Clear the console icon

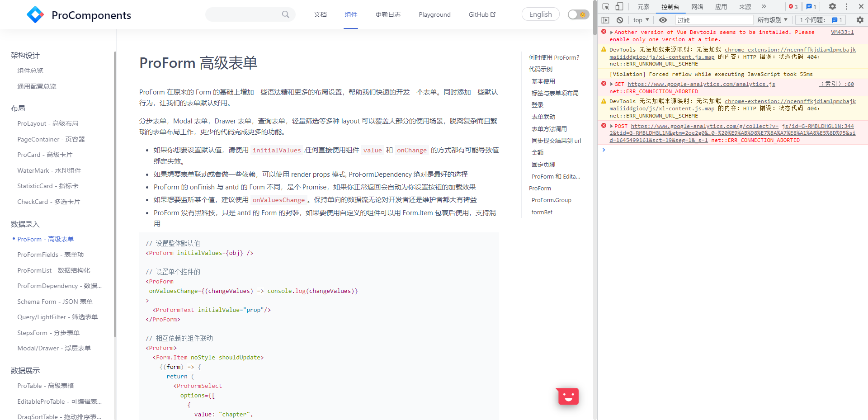pos(620,20)
